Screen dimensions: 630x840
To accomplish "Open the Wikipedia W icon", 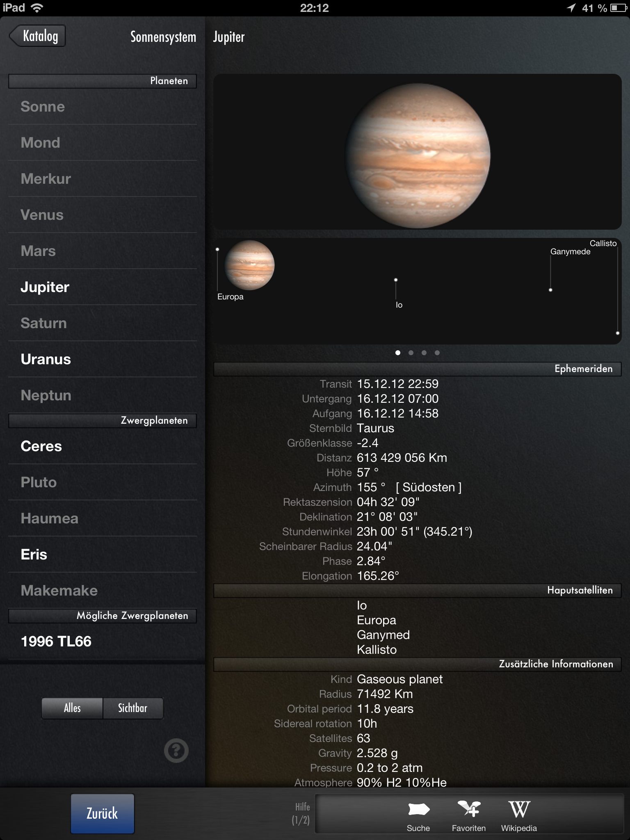I will [x=519, y=810].
